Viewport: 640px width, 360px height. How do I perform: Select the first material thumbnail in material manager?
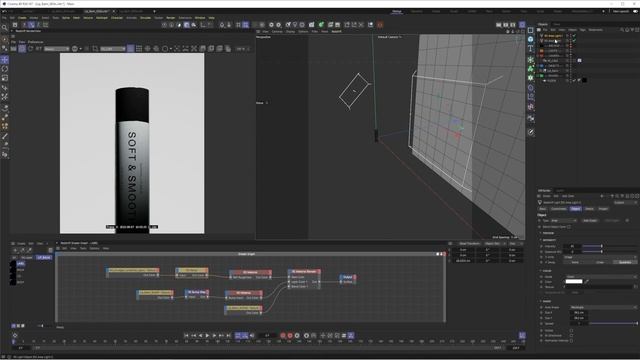[13, 264]
